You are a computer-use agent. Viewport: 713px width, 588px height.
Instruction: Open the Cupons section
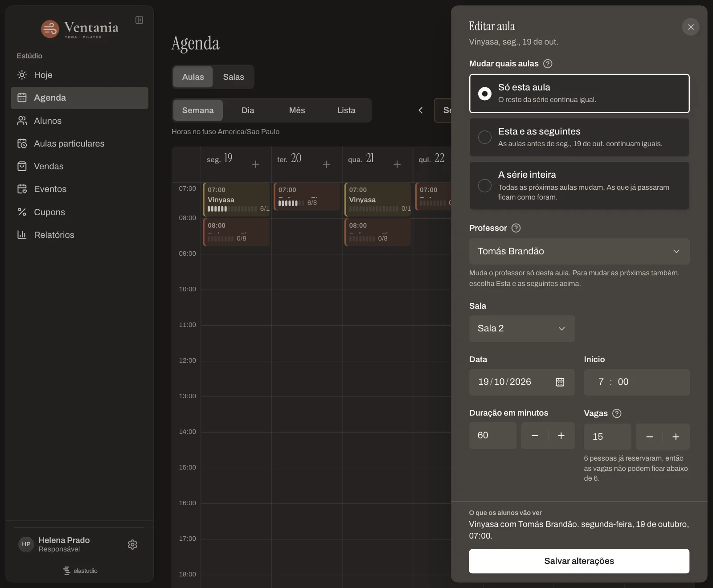(80, 212)
